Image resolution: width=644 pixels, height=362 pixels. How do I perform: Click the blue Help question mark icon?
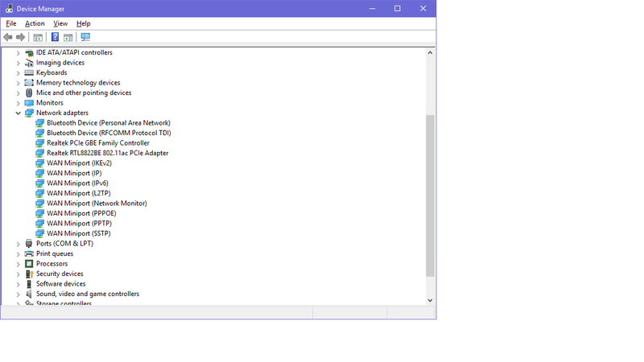coord(55,37)
